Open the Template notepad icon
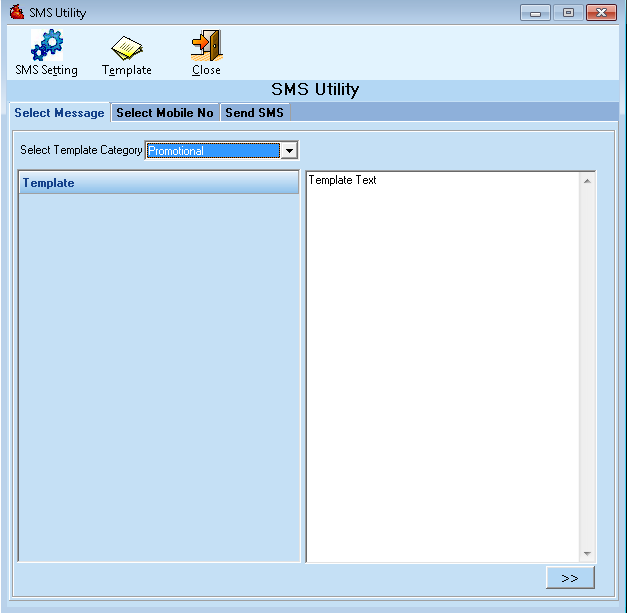Image resolution: width=627 pixels, height=613 pixels. [127, 48]
